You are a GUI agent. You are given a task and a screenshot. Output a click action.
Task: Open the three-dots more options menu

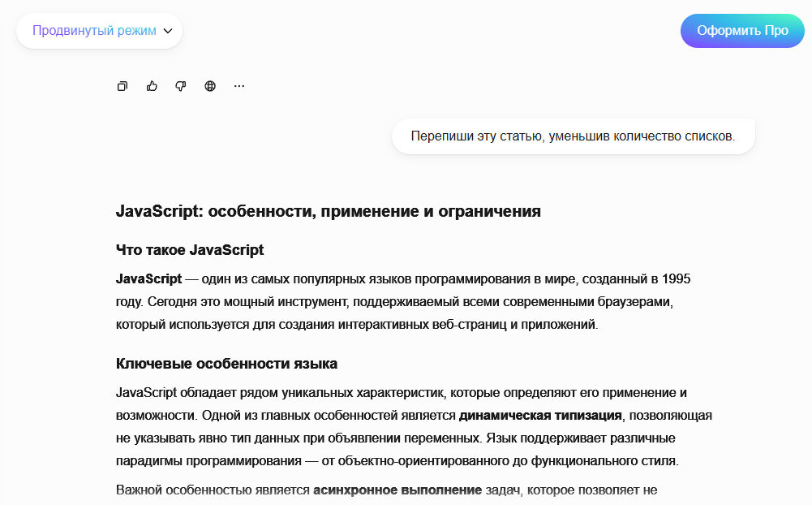pos(239,86)
